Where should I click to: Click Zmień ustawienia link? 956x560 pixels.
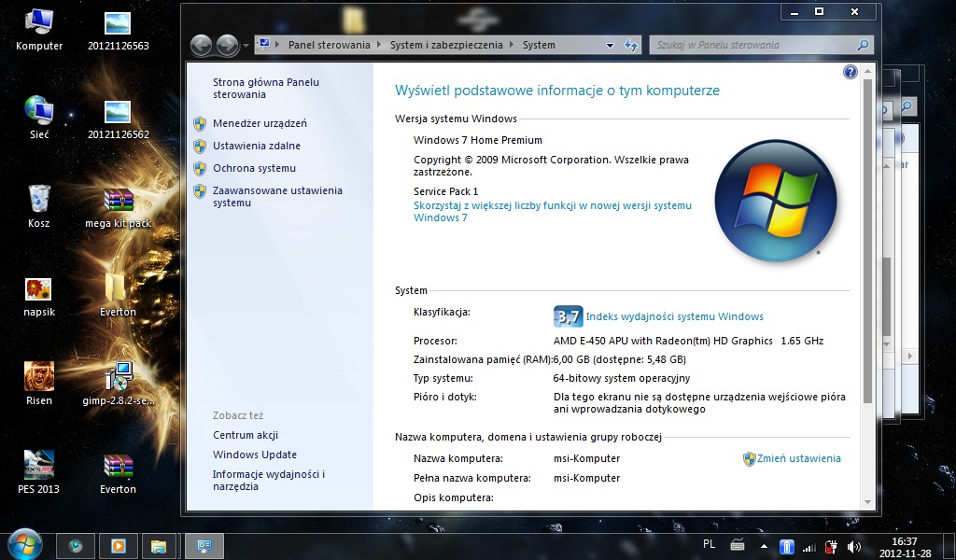point(798,458)
